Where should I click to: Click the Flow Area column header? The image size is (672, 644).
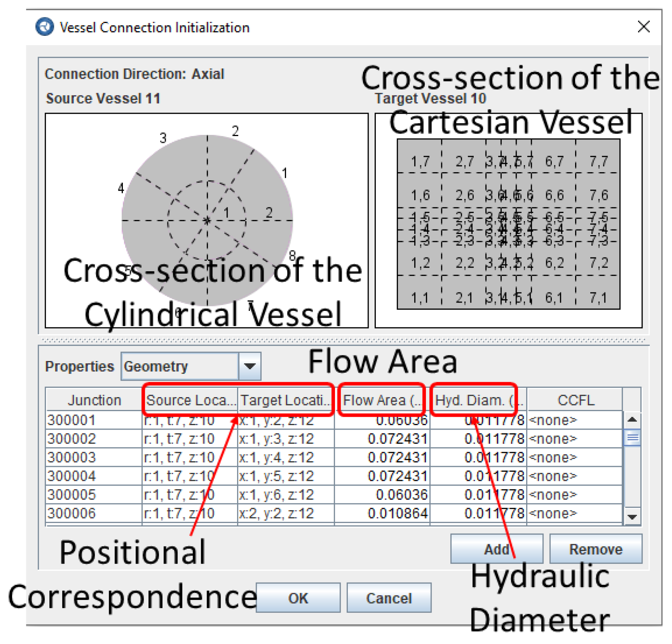381,400
